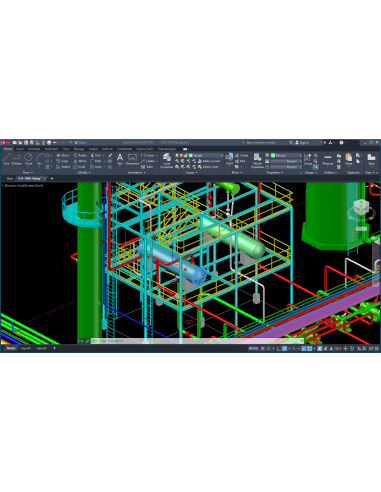
Task: Toggle 2D object snap in status bar
Action: pos(309,349)
